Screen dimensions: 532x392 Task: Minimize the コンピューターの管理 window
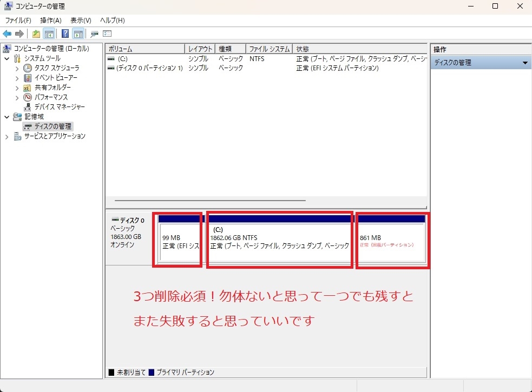[x=471, y=6]
